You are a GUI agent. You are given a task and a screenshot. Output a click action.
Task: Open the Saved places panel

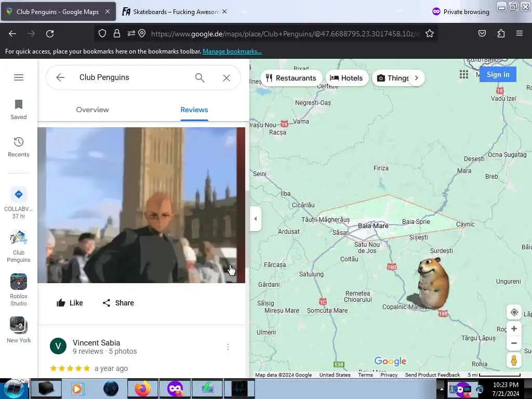19,110
